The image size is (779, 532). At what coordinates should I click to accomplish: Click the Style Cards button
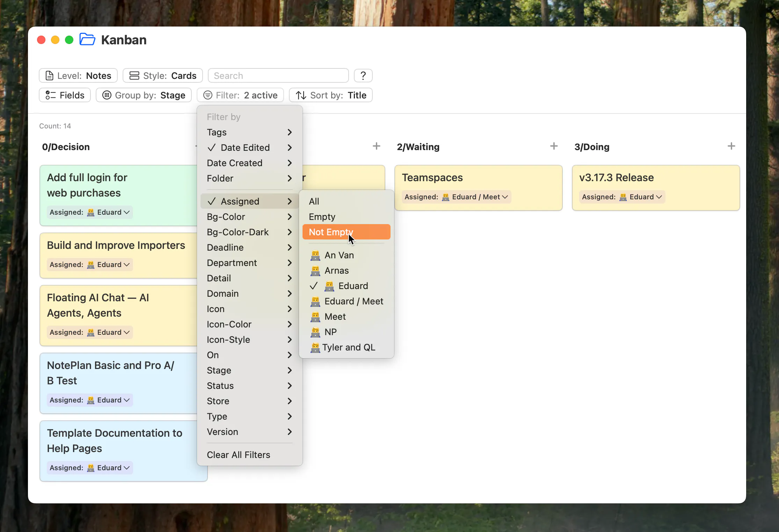pyautogui.click(x=163, y=76)
